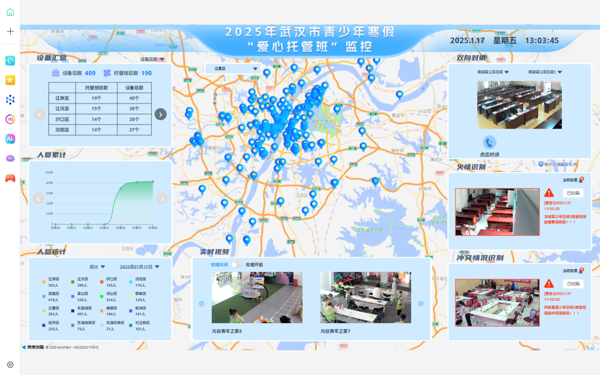
Task: Go to next page of device summary table
Action: pos(160,114)
